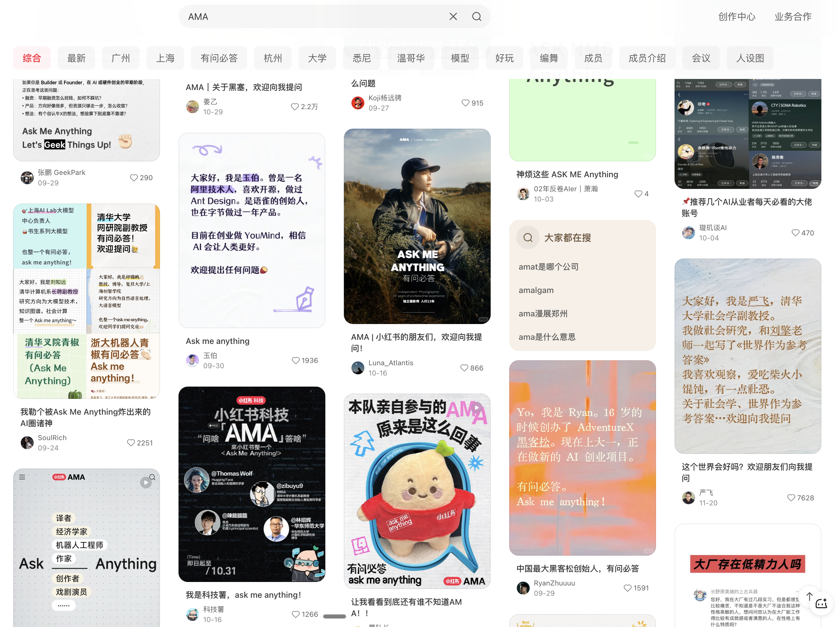Click heart icon on SoulRich post
Screen dimensions: 840x627
click(x=130, y=442)
